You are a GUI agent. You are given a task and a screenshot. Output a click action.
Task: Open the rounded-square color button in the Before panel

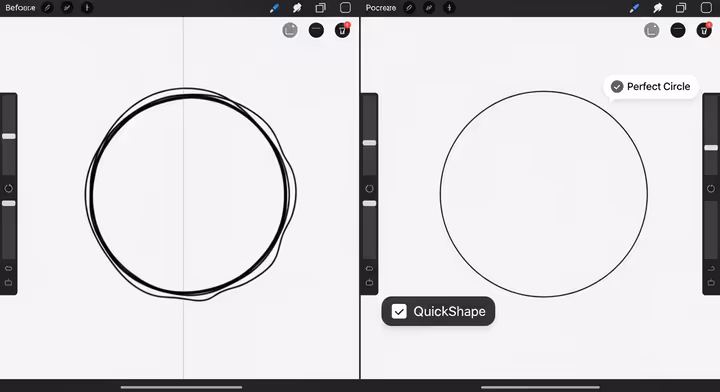pos(345,8)
